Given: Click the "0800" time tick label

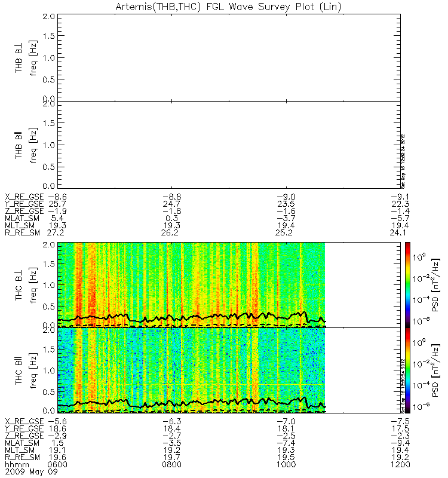Looking at the screenshot, I should coord(171,465).
